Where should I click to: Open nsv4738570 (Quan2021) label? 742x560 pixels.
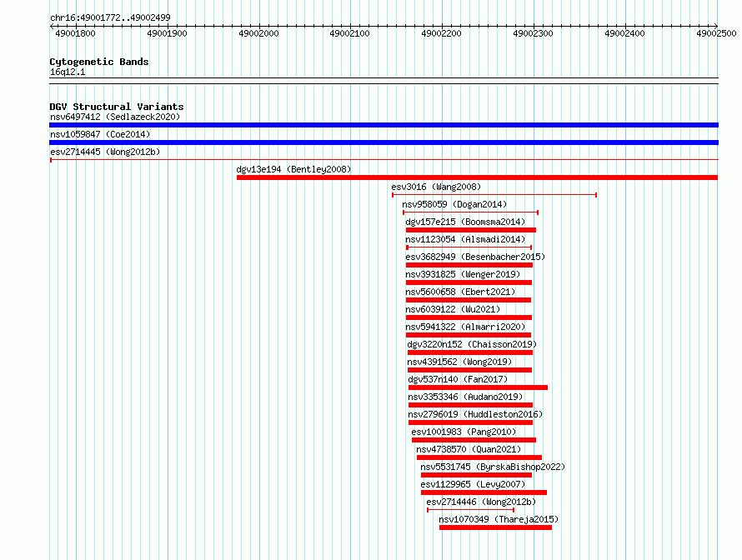(469, 449)
